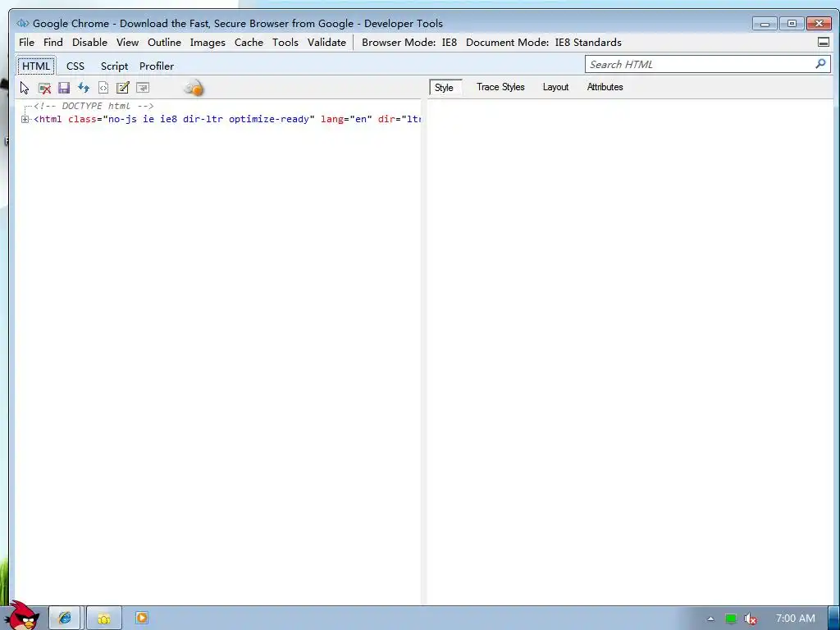Click the pin/unpin Developer Tools window icon
Screen dimensions: 840x630
[x=824, y=43]
